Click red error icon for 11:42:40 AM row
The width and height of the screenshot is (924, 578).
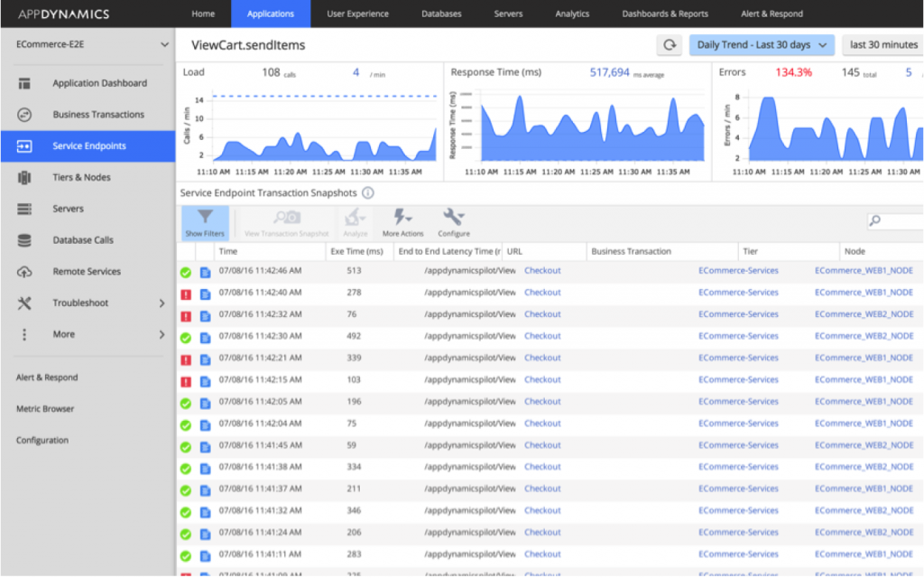pyautogui.click(x=186, y=294)
